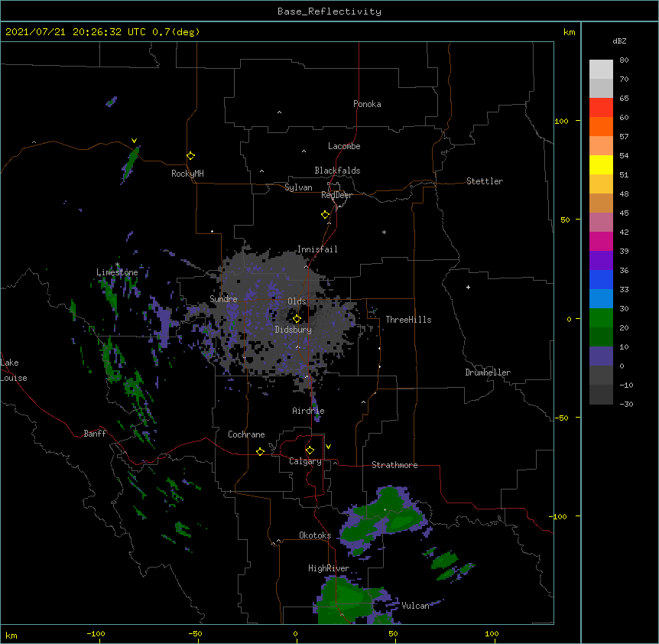This screenshot has width=659, height=644.
Task: Click the Limestone label
Action: click(x=117, y=272)
